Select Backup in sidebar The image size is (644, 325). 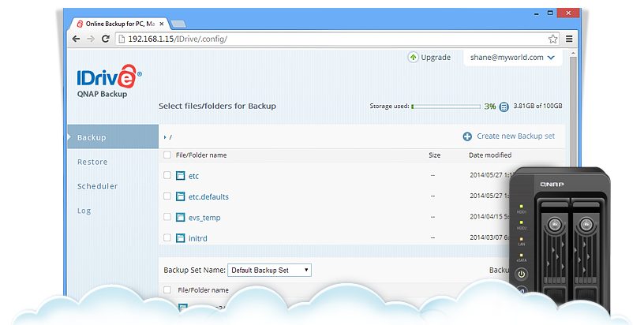(113, 136)
